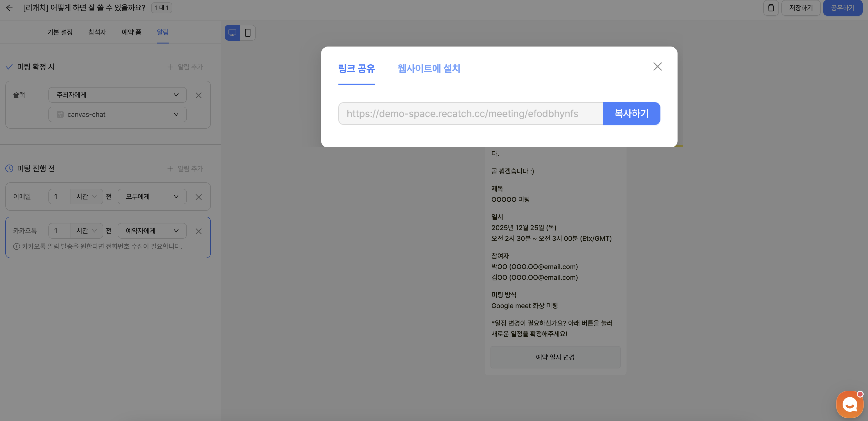Expand the 모두에게 recipient dropdown
Screen dimensions: 868x421
click(152, 197)
